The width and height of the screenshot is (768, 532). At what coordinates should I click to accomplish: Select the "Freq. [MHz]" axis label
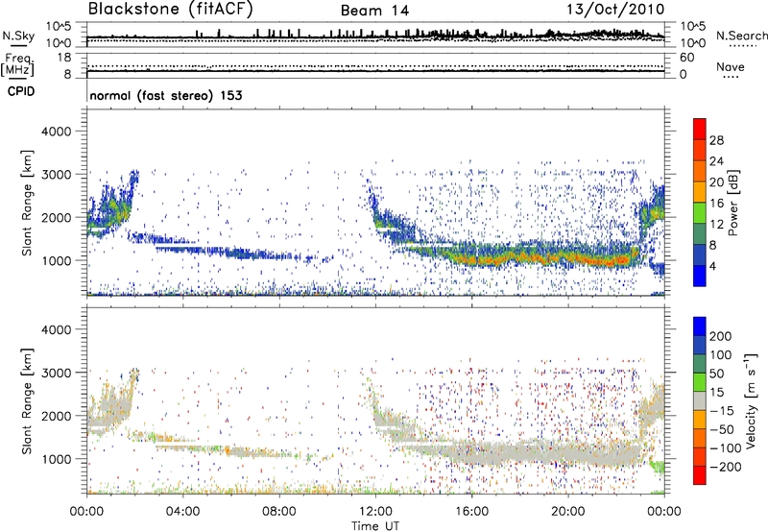(x=17, y=65)
